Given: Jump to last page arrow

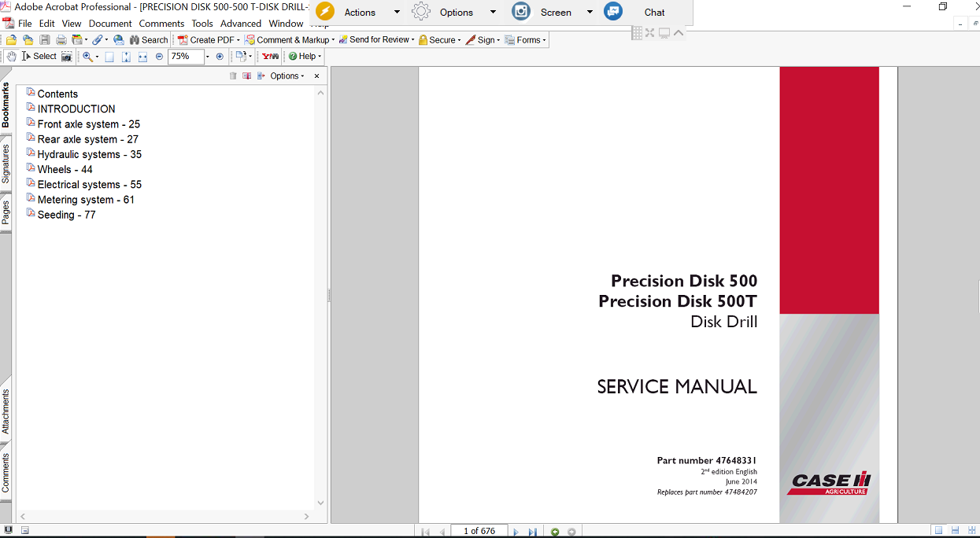Looking at the screenshot, I should 533,532.
